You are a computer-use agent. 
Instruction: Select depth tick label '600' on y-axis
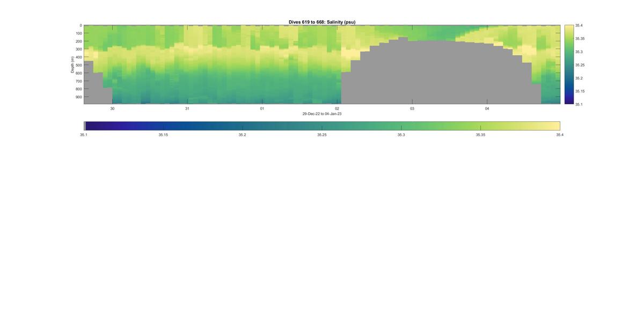(x=78, y=73)
